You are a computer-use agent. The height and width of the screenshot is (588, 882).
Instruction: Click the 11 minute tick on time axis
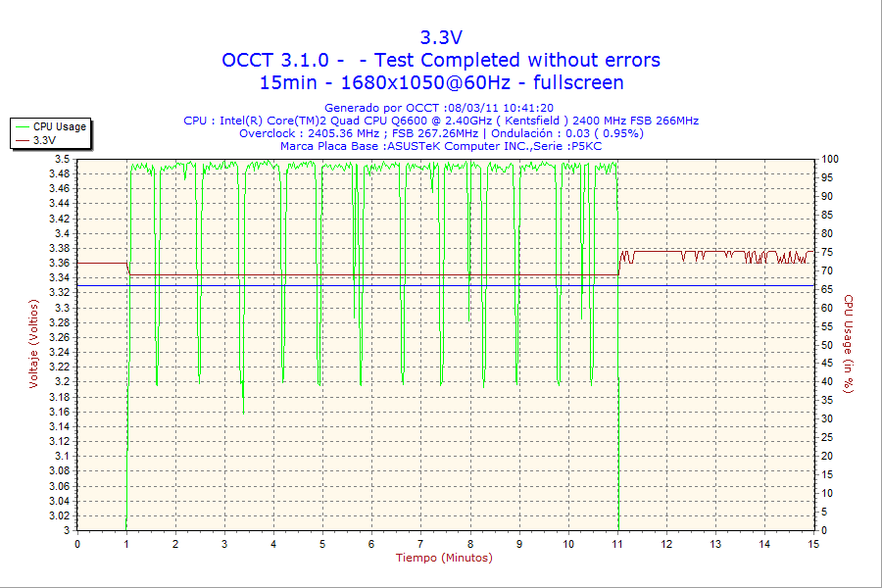tap(617, 544)
